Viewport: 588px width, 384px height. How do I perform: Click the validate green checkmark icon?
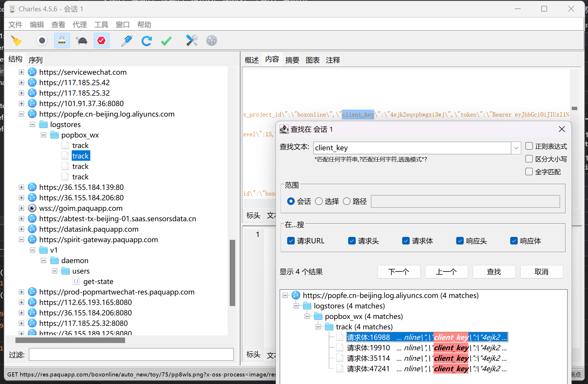(166, 41)
